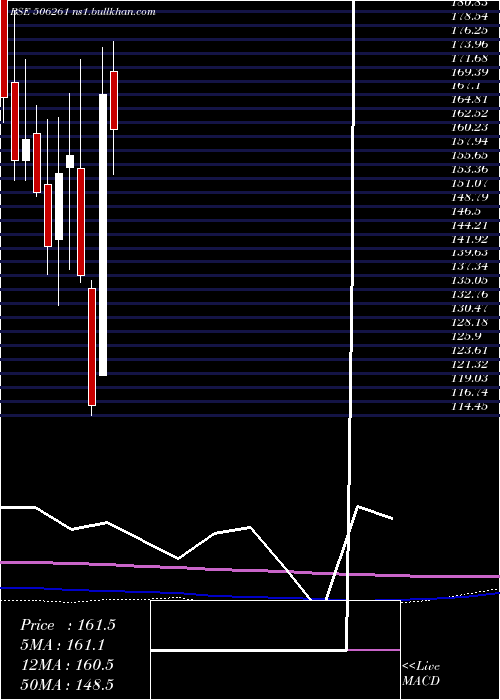Click the 144.21 price axis label

point(470,225)
